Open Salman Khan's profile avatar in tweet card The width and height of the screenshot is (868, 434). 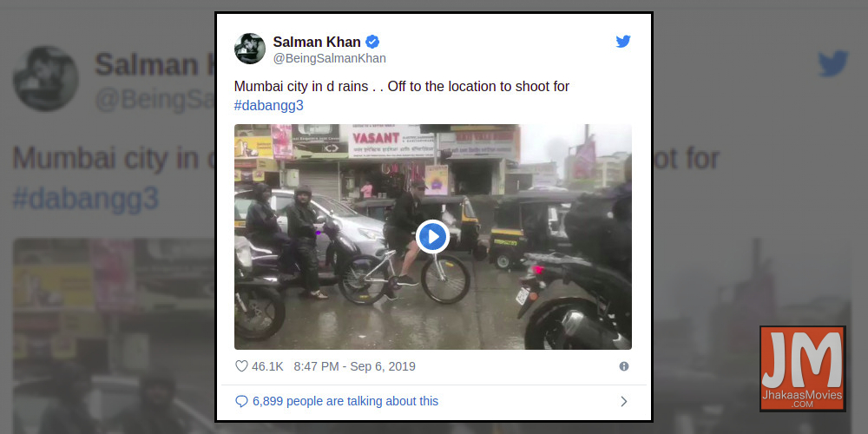click(x=250, y=49)
